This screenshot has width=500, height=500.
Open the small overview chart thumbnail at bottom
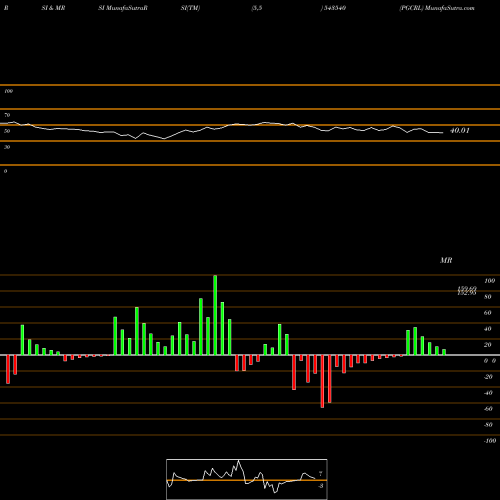click(x=247, y=479)
